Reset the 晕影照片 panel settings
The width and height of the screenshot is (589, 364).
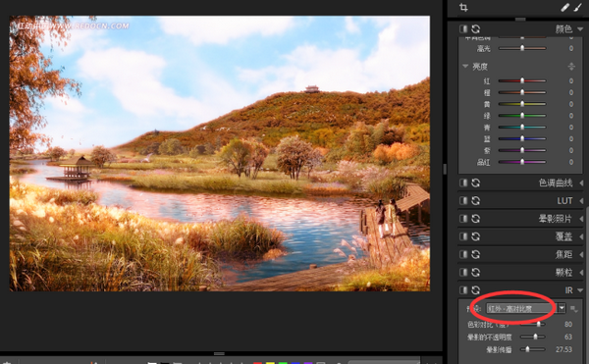[x=475, y=219]
